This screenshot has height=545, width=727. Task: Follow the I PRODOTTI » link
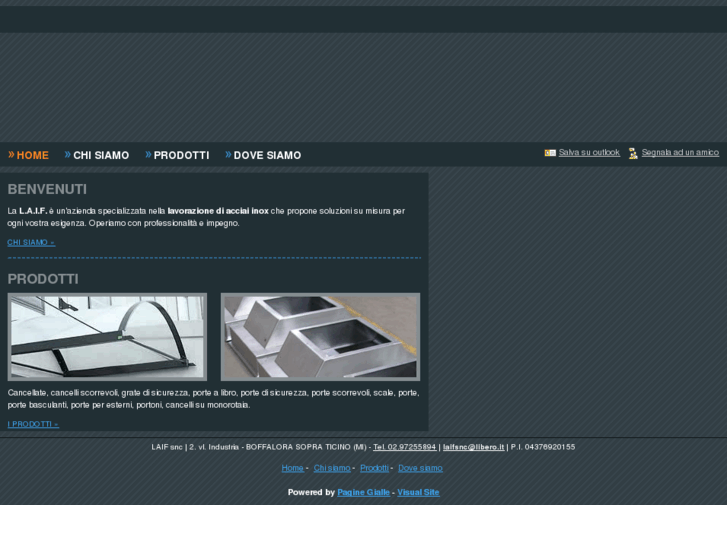pos(33,424)
